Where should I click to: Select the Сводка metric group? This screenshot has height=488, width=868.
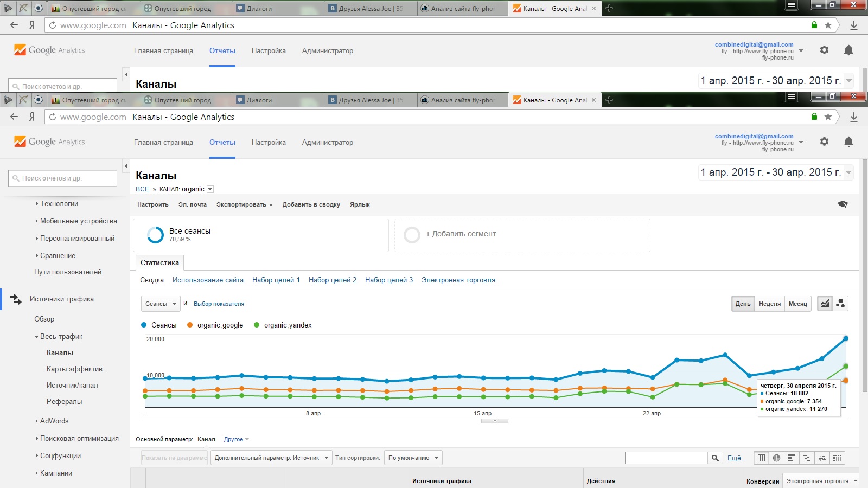(152, 280)
